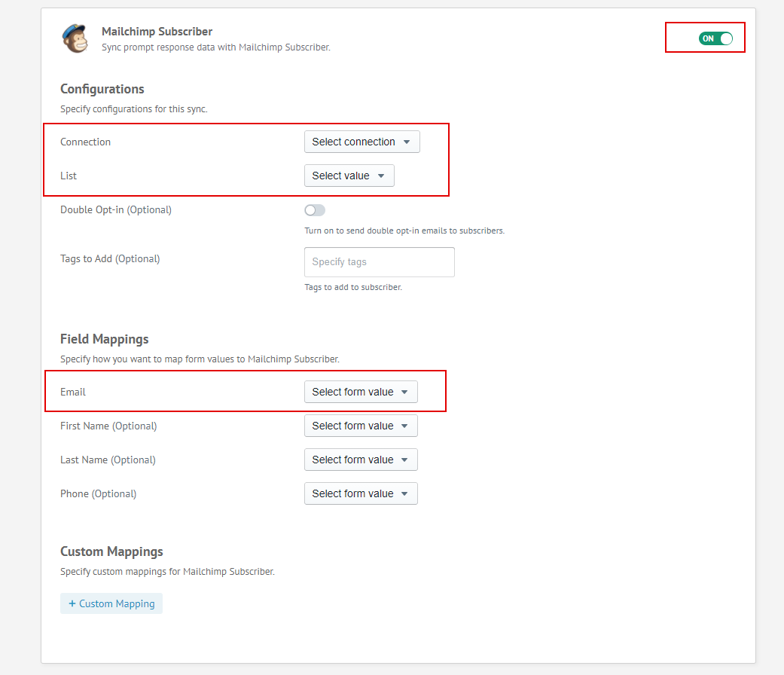
Task: Click the Connection label
Action: click(x=86, y=142)
